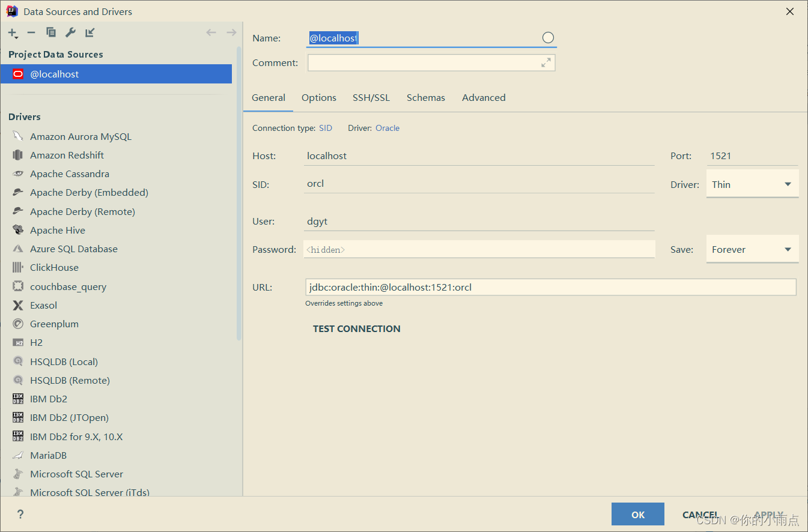Screen dimensions: 808x532
Task: Navigate forward with right arrow icon
Action: tap(231, 32)
